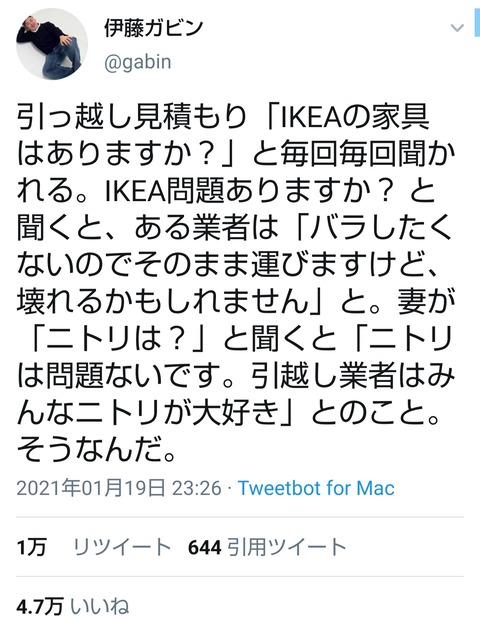Open the @gabin handle link
The image size is (480, 621).
tap(137, 62)
